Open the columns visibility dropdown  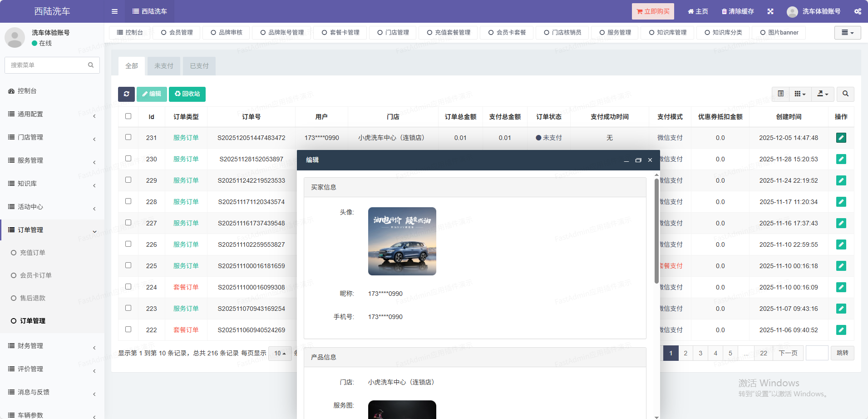click(x=800, y=94)
